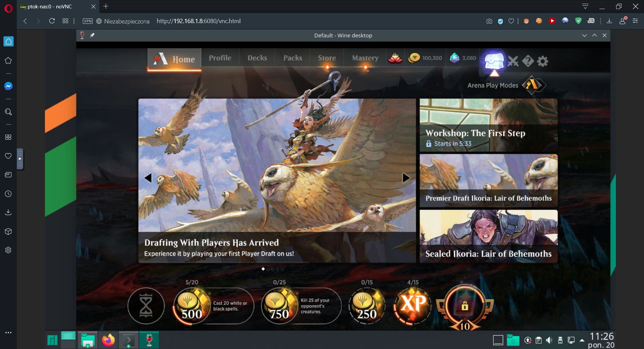
Task: Click the 750 gold quest coin
Action: click(279, 306)
